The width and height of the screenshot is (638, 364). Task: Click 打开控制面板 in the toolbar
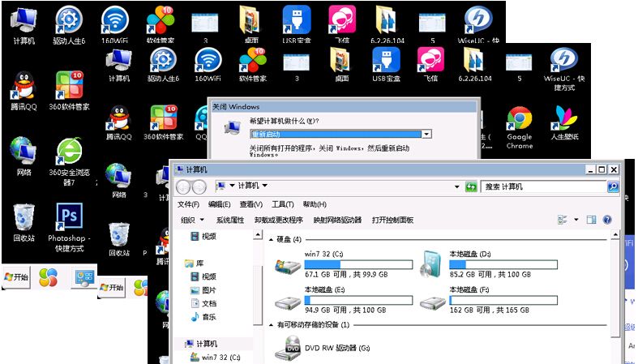(392, 220)
